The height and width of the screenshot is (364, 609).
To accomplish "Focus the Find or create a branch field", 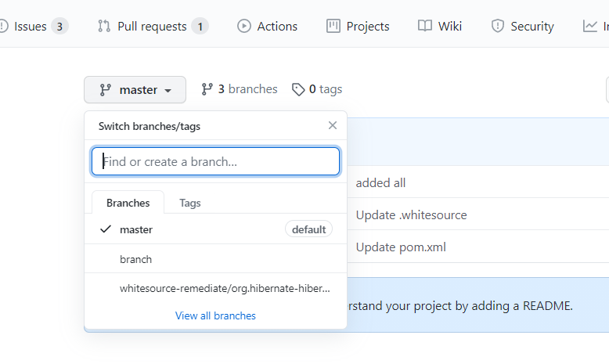I will click(215, 161).
